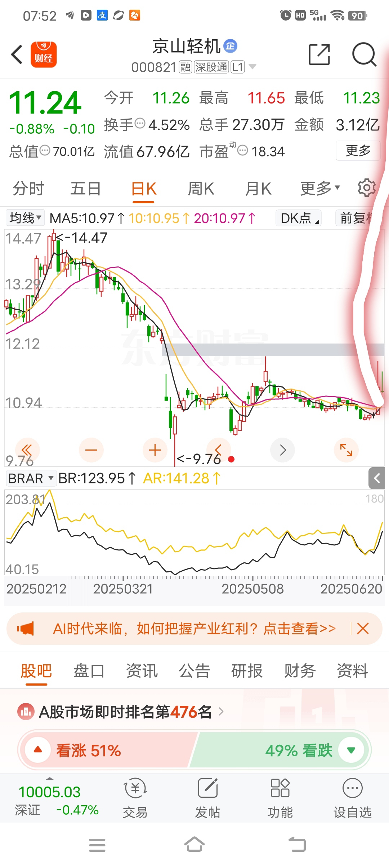The height and width of the screenshot is (868, 389).
Task: Jump chart back with double-left arrows
Action: [27, 450]
